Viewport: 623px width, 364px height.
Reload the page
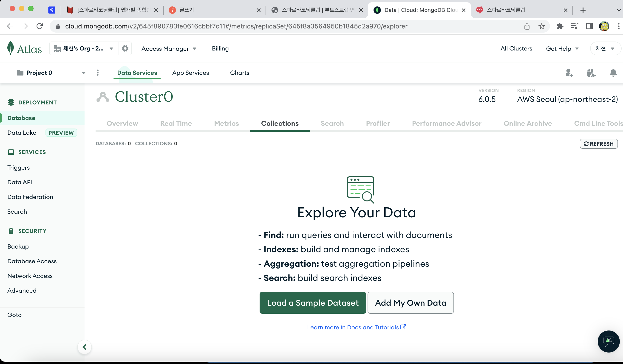[40, 26]
